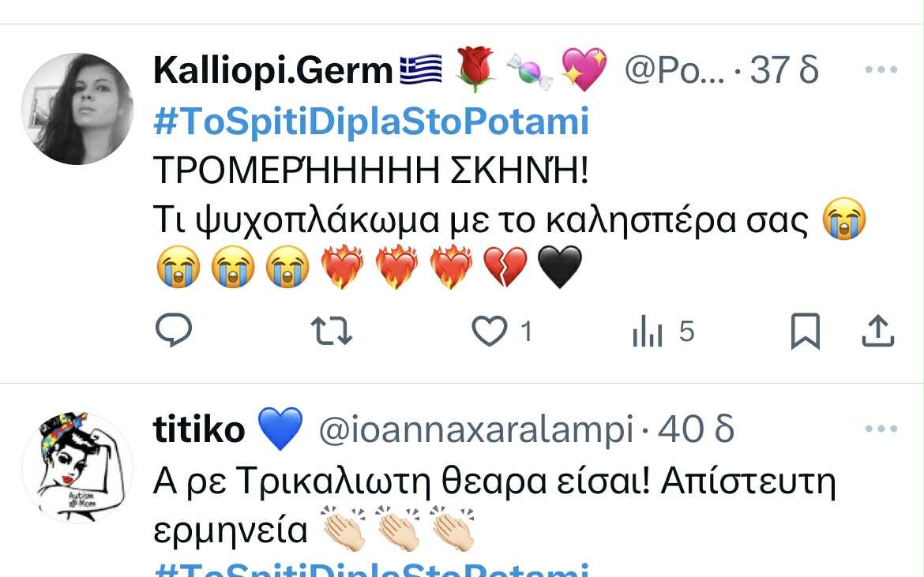The image size is (924, 577).
Task: Open #ToSpitiDiplaStoPotami hashtag in first tweet
Action: (371, 122)
